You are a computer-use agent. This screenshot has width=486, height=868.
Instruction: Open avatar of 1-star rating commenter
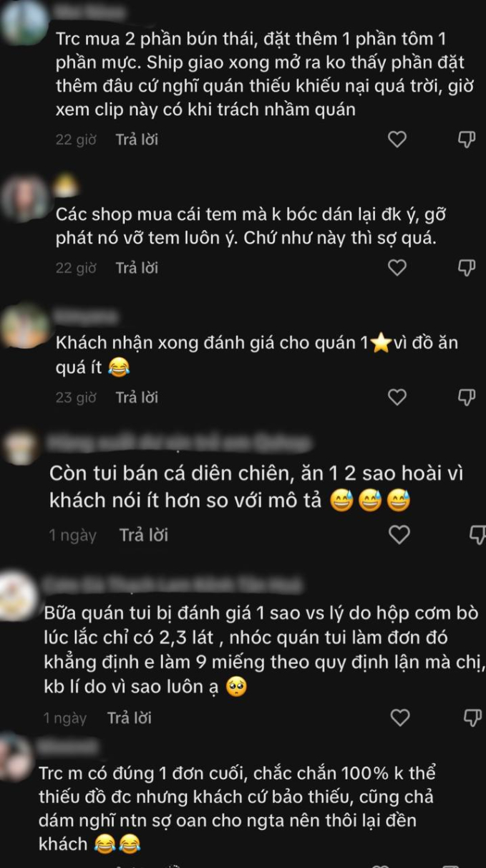point(24,327)
